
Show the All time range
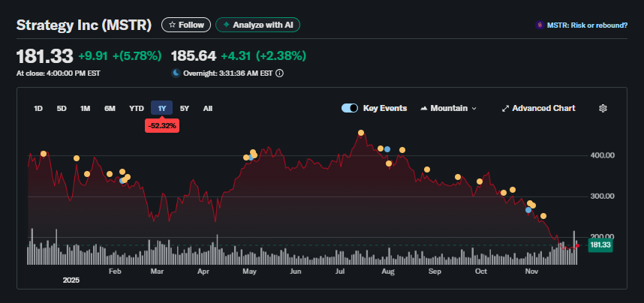click(x=208, y=108)
